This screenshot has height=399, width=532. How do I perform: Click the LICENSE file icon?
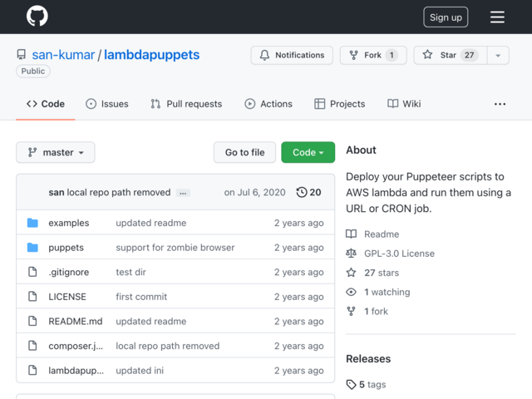coord(32,297)
